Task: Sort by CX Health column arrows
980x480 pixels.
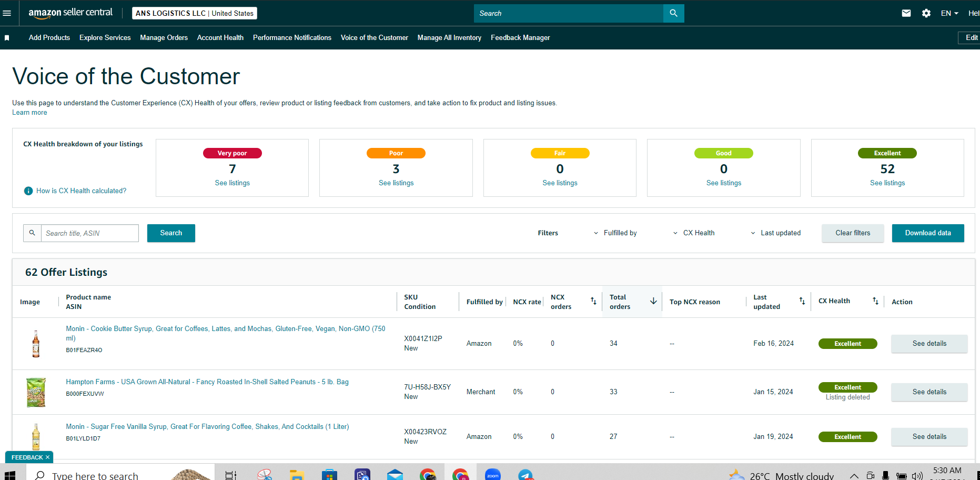Action: click(875, 301)
